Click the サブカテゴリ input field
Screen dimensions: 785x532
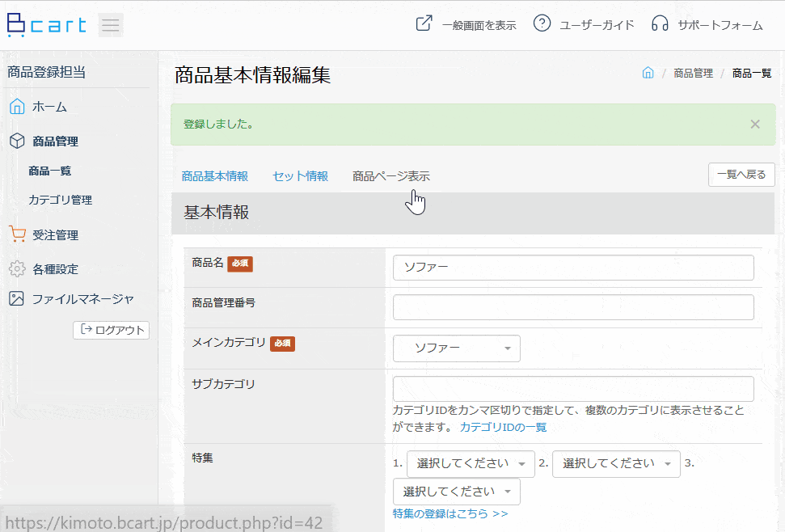pyautogui.click(x=573, y=389)
